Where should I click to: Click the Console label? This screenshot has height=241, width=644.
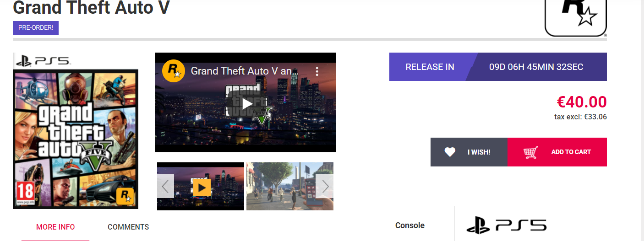[410, 225]
